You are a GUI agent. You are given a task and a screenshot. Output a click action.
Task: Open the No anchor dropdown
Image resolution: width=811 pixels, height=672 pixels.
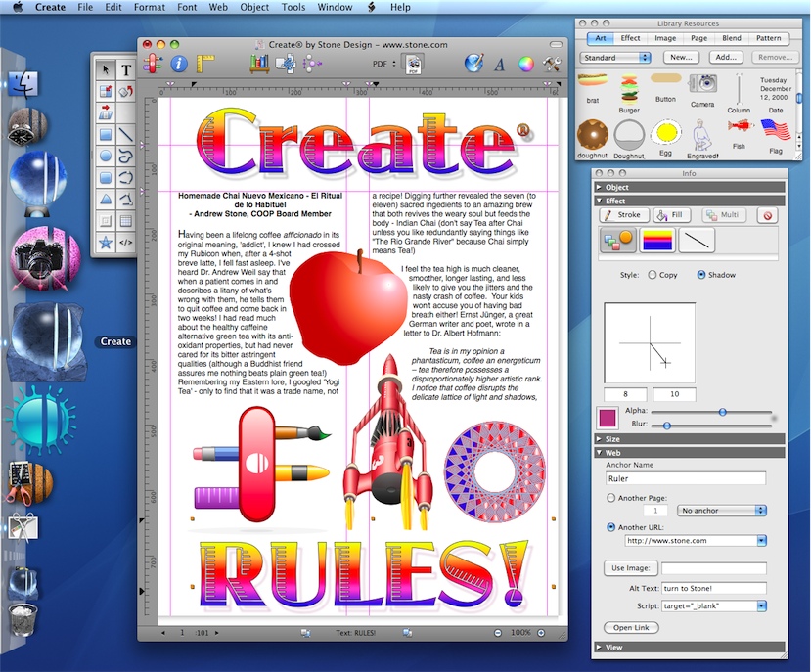722,511
